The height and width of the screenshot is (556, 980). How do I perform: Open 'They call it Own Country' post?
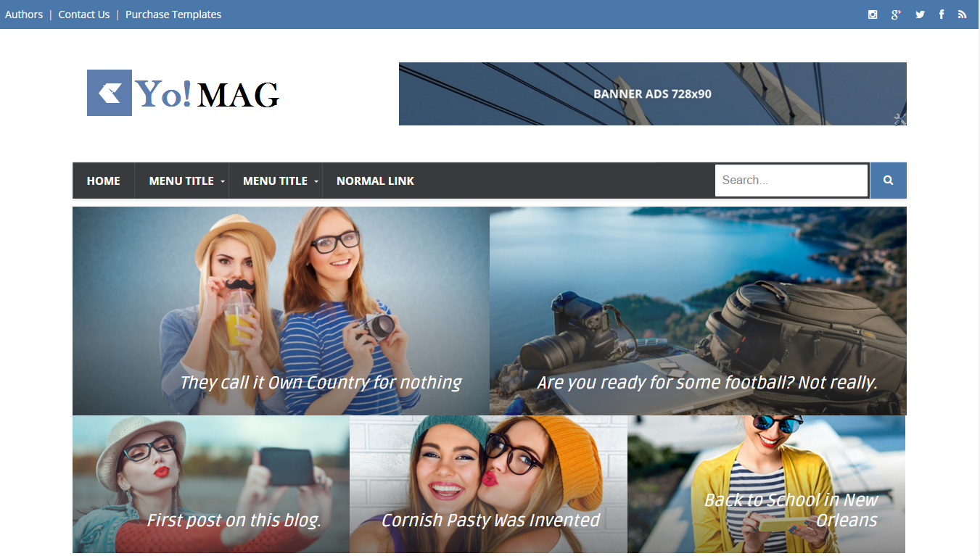coord(320,382)
